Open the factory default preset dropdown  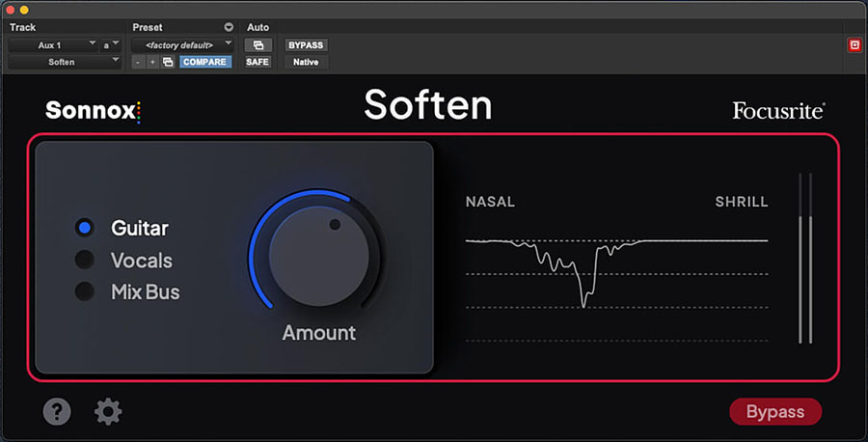tap(182, 45)
